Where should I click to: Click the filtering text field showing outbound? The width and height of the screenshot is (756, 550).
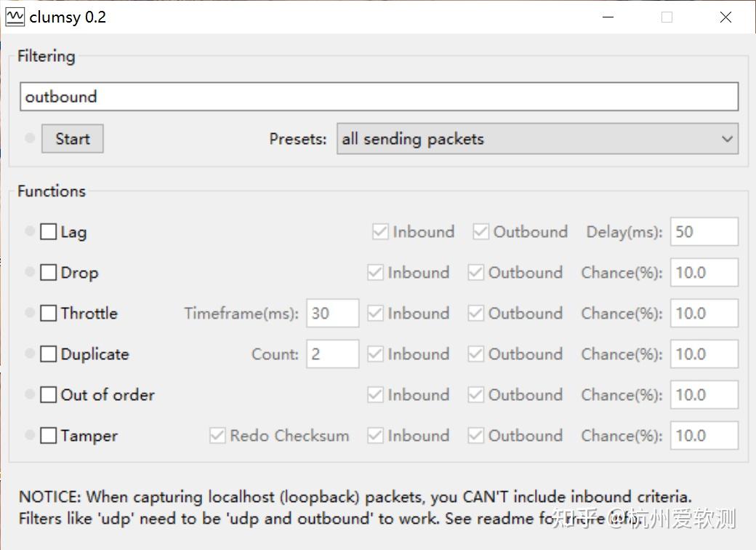tap(378, 96)
